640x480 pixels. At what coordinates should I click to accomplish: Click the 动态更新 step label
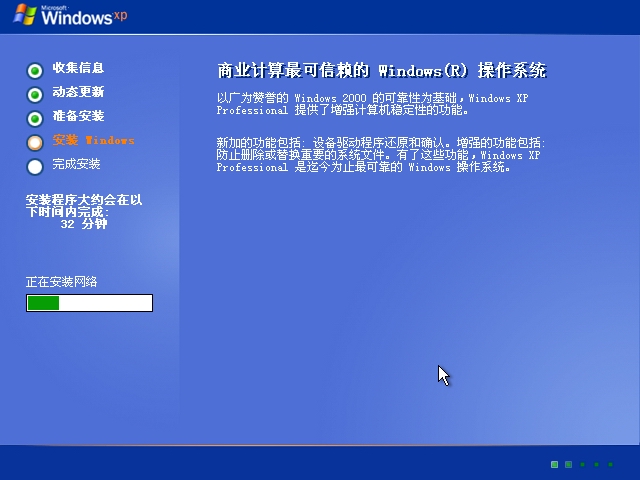(78, 92)
